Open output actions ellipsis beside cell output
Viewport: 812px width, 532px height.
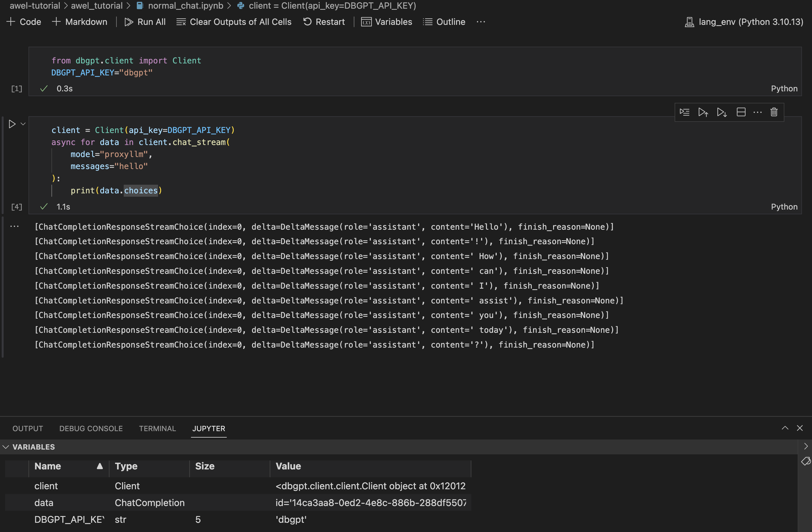click(x=14, y=226)
